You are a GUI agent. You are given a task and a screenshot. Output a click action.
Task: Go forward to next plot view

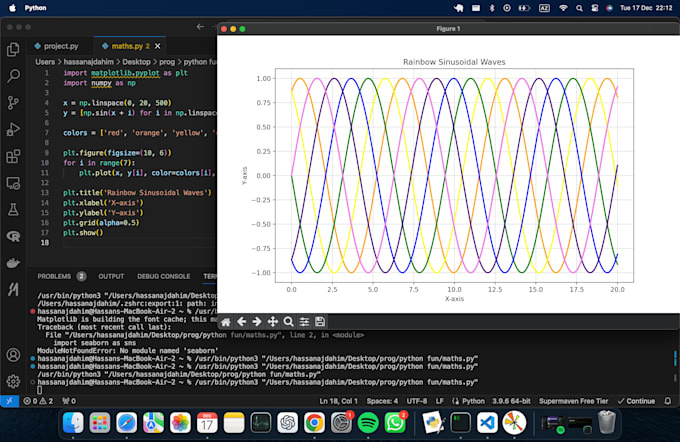tap(257, 322)
